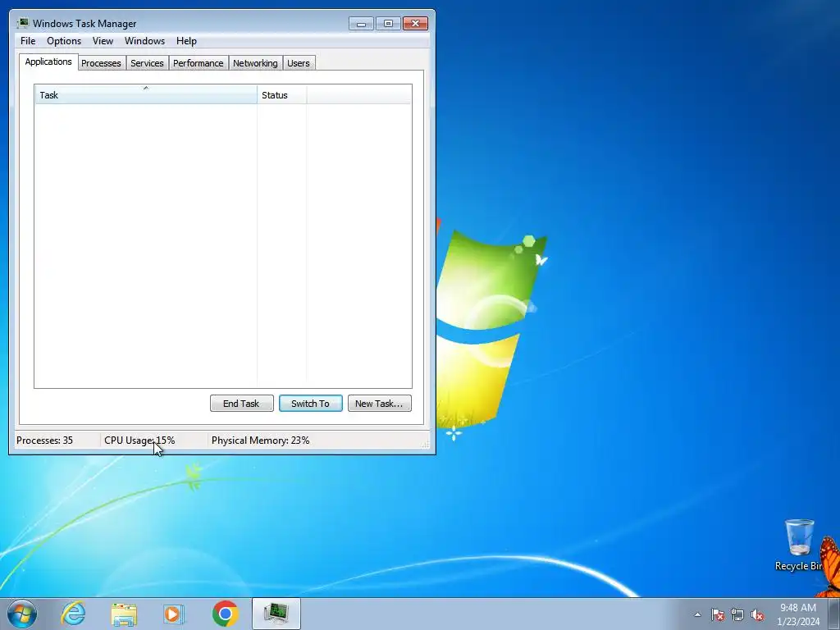840x630 pixels.
Task: Sort by the Task column header
Action: [146, 95]
